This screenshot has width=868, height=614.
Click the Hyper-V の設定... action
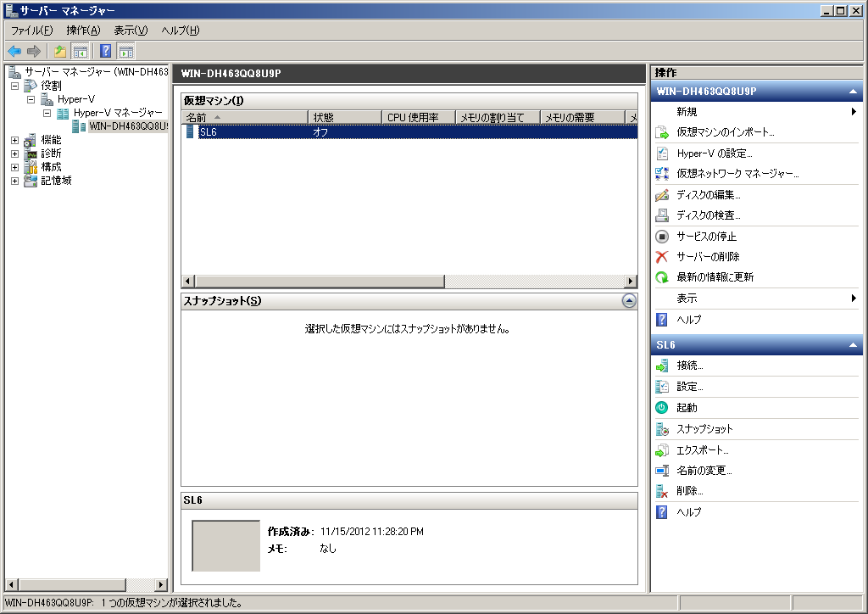coord(714,153)
